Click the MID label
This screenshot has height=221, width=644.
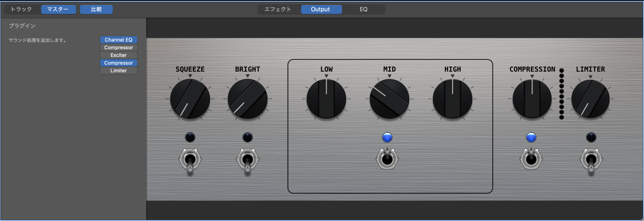(389, 69)
